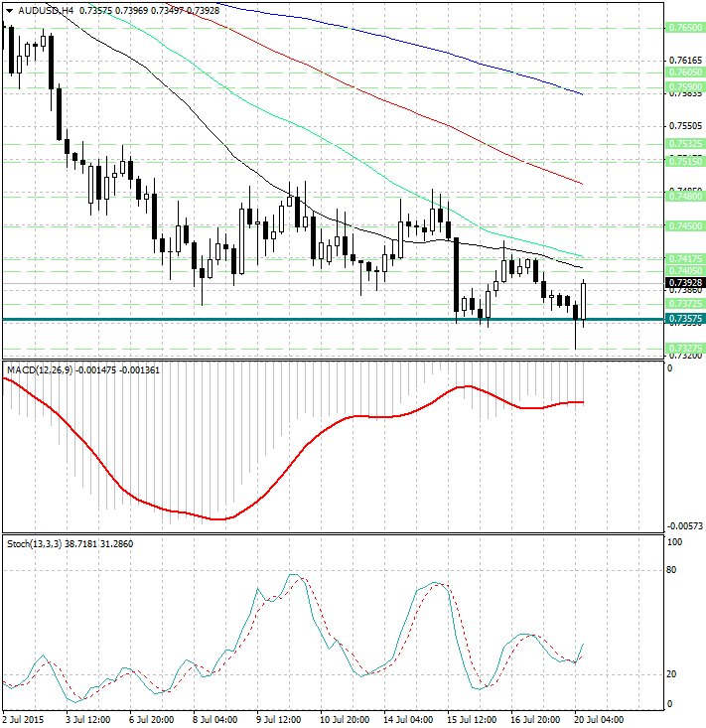Select the highlighted 0.73575 support label
Screen dimensions: 706x728
[x=685, y=319]
